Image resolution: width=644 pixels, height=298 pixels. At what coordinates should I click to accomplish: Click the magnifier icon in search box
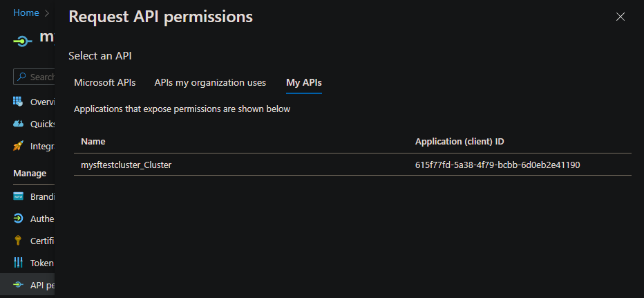click(x=22, y=77)
